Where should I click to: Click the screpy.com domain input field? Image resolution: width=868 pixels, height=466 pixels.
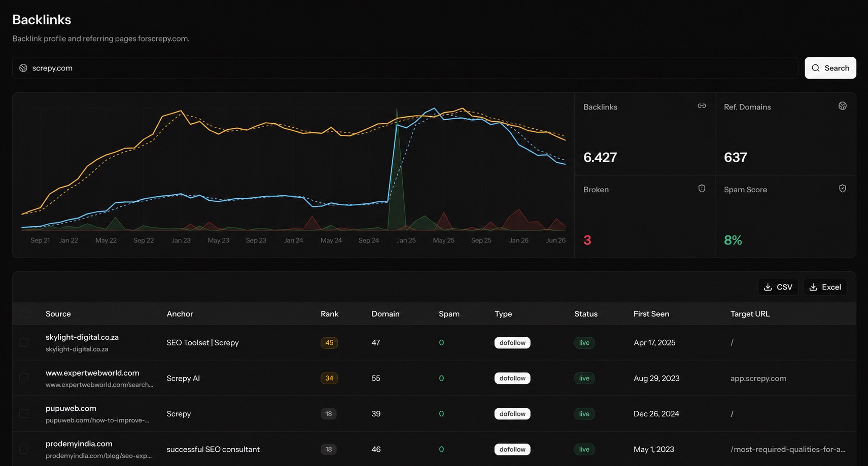click(405, 68)
